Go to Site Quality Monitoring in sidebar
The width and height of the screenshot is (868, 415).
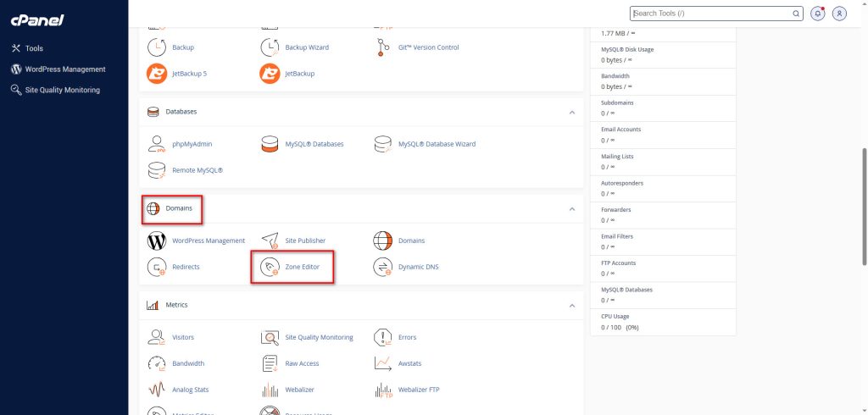pyautogui.click(x=62, y=90)
